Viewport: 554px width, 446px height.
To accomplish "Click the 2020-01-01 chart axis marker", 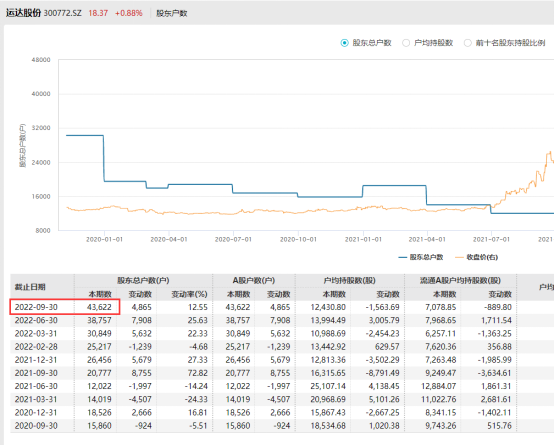I will point(104,240).
